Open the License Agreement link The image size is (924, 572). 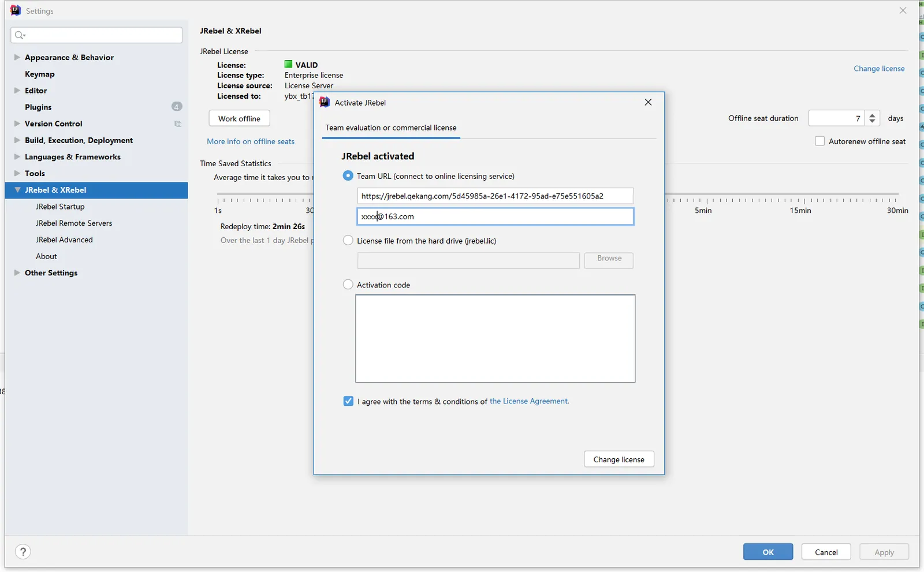pyautogui.click(x=529, y=401)
